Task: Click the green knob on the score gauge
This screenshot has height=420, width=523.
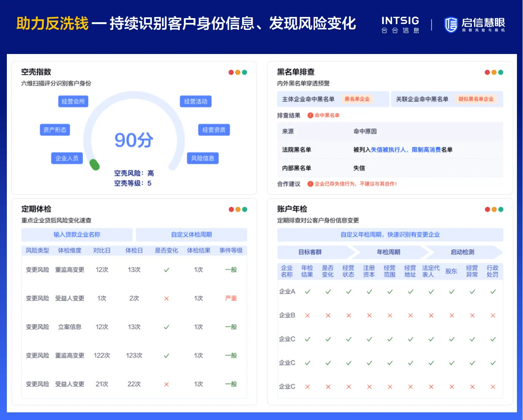Action: (95, 164)
